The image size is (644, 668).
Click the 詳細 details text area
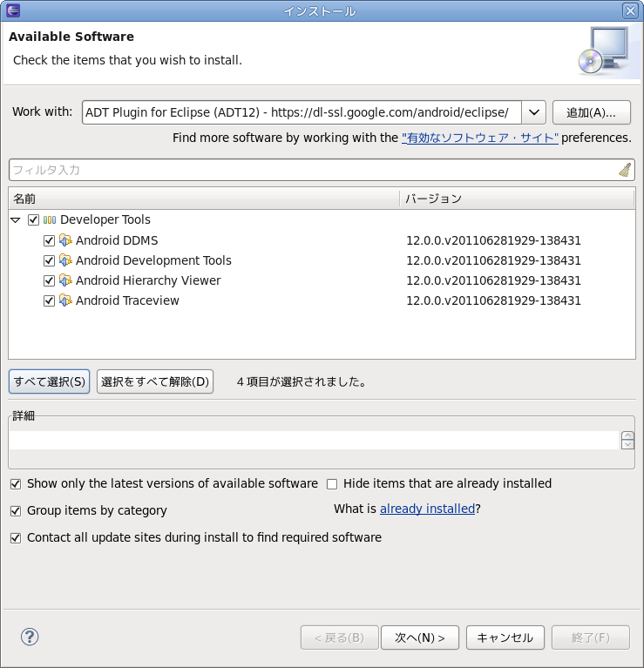(x=315, y=440)
